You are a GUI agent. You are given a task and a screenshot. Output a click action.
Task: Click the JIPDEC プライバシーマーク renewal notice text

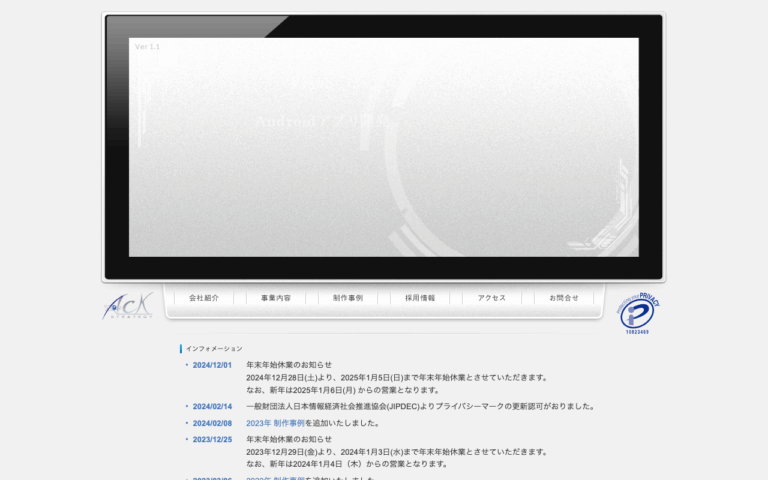[421, 407]
